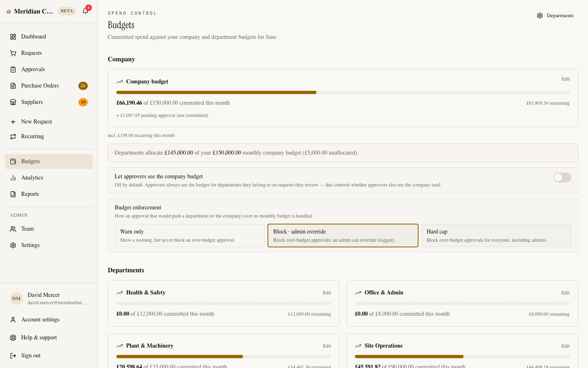This screenshot has height=368, width=588.
Task: Open Analytics via the bar chart icon
Action: coord(13,178)
